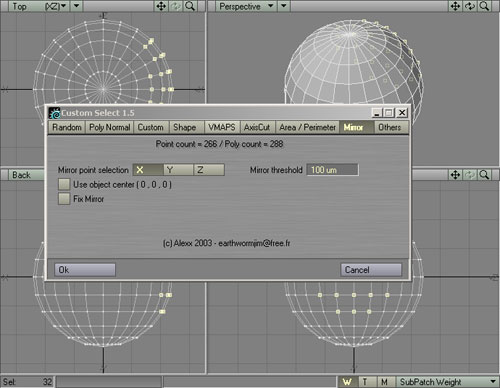Click the zoom magnifier in bottom-right viewport
The image size is (500, 388).
click(484, 175)
